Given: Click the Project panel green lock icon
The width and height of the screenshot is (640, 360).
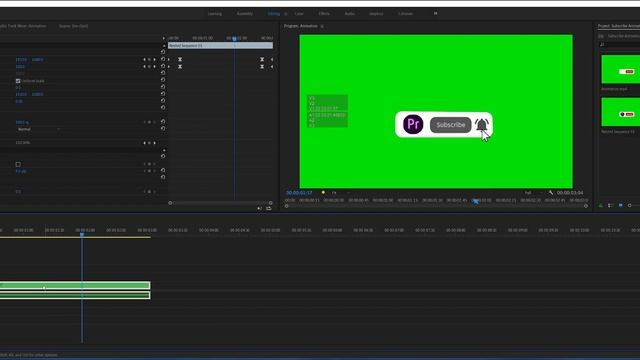Looking at the screenshot, I should click(x=601, y=205).
